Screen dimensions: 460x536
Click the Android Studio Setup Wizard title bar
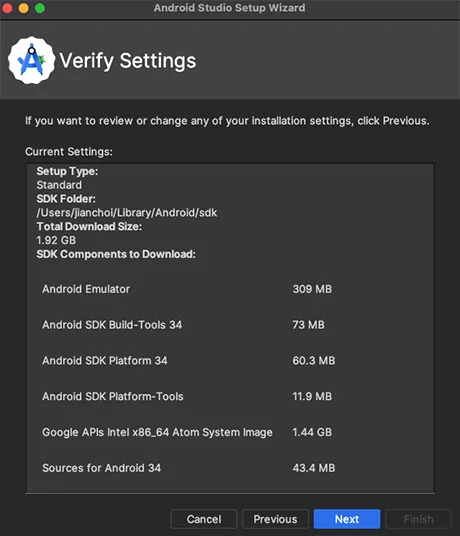[x=229, y=8]
